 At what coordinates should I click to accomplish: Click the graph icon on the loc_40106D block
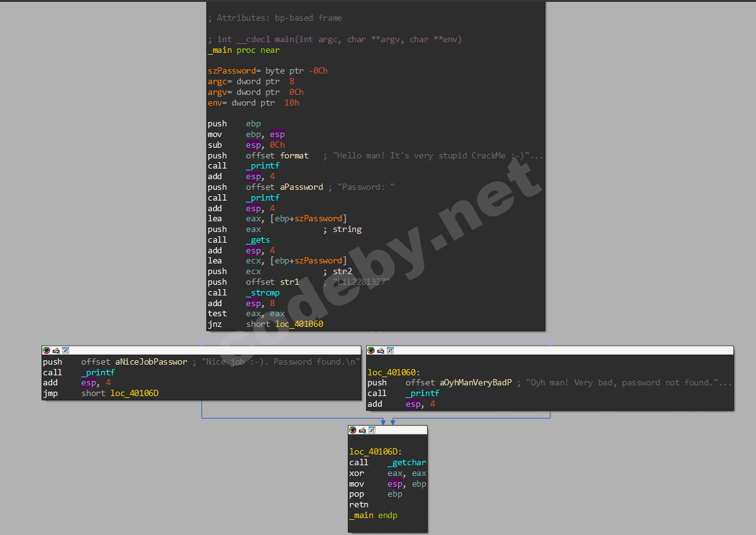[x=372, y=430]
